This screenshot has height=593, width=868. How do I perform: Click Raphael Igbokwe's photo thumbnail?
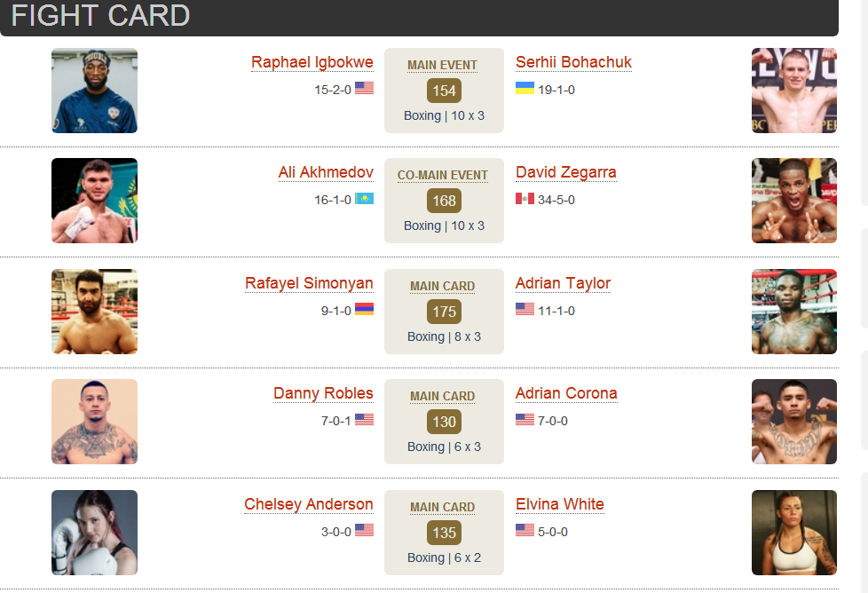pyautogui.click(x=95, y=91)
